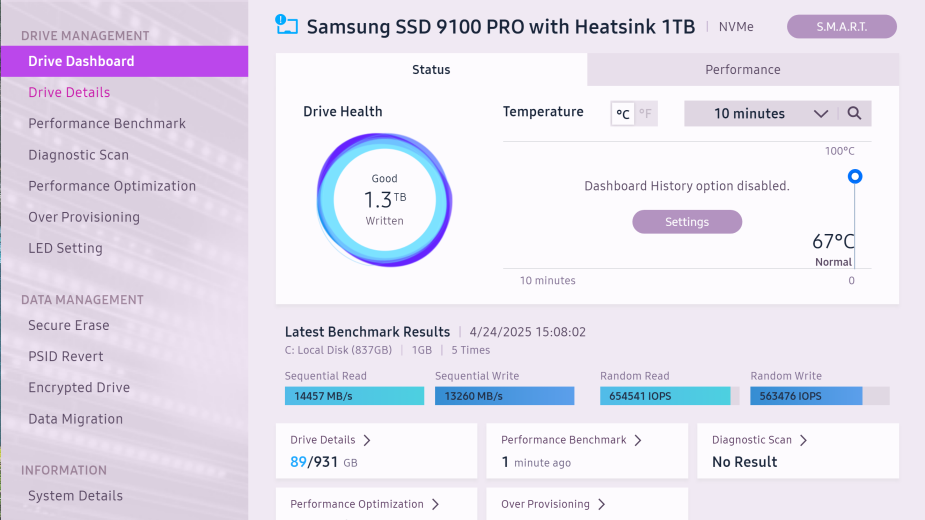Viewport: 925px width, 520px height.
Task: Open System Details in the sidebar
Action: click(x=76, y=496)
